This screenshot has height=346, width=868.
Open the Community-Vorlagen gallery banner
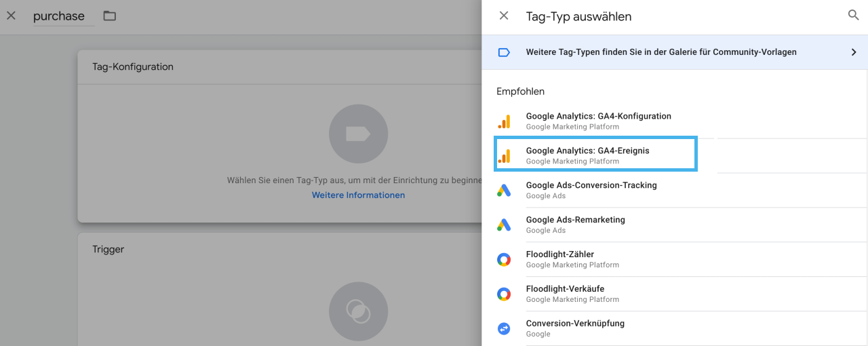[x=675, y=52]
